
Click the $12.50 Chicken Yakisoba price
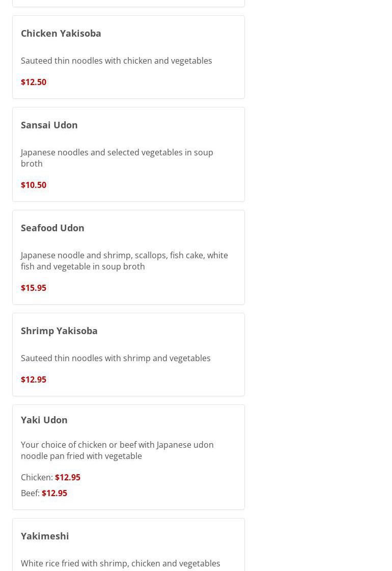coord(34,82)
